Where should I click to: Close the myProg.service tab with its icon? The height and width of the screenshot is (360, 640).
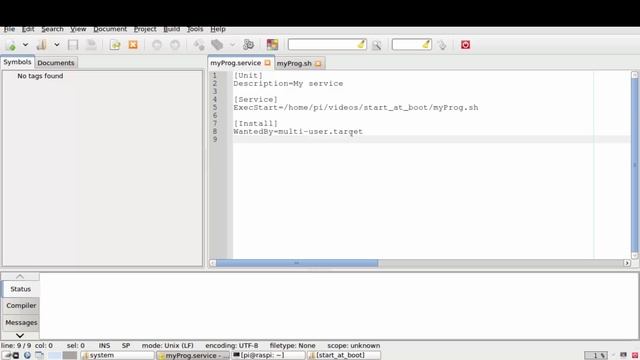pos(267,63)
